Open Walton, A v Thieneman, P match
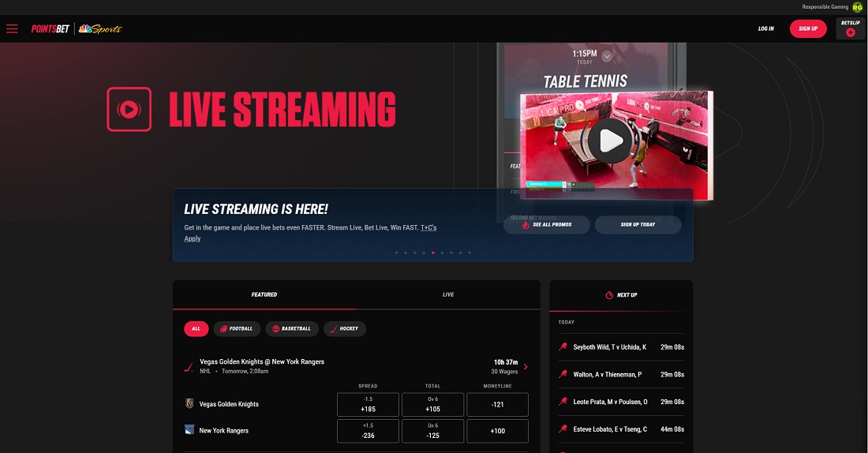The width and height of the screenshot is (868, 453). pyautogui.click(x=621, y=374)
